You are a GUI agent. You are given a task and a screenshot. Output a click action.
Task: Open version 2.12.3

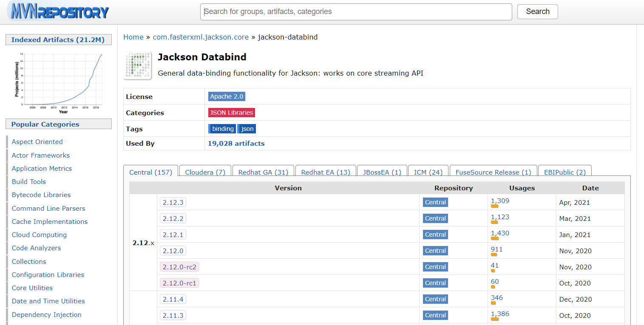click(x=173, y=202)
